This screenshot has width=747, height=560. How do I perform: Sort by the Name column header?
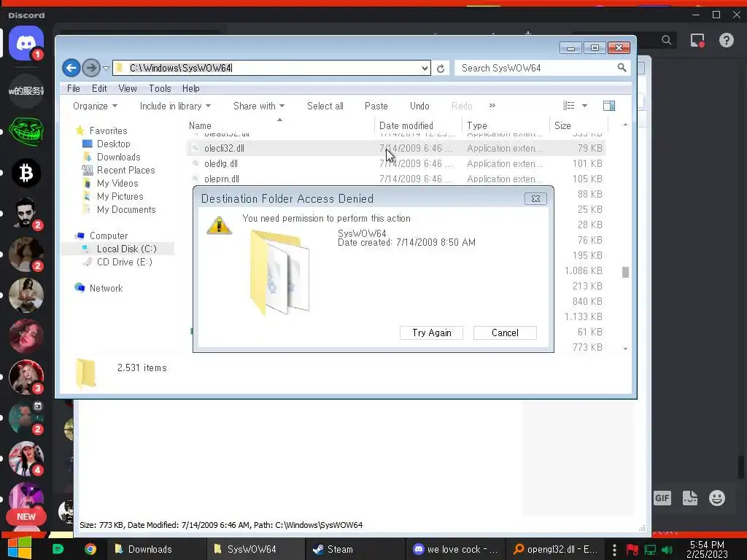point(280,125)
